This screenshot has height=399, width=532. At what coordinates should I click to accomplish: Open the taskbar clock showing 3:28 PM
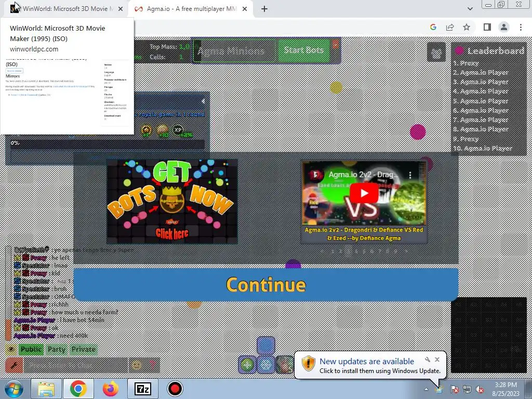(x=506, y=389)
